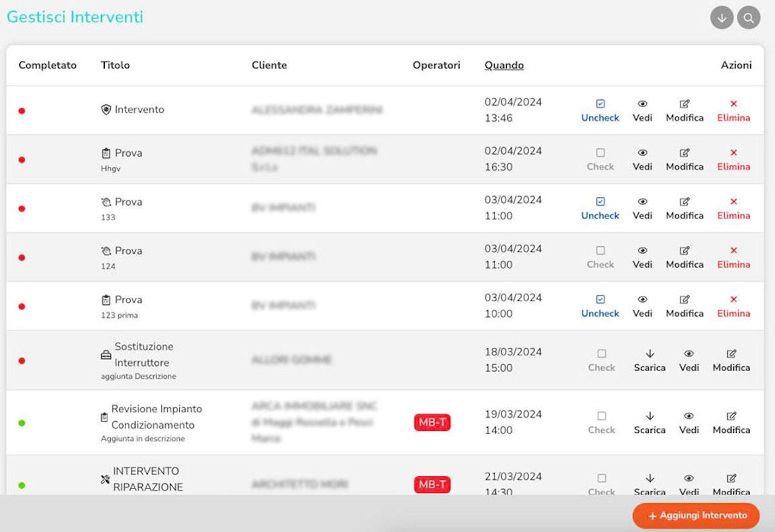This screenshot has width=775, height=532.
Task: Open search with the magnifier icon
Action: 749,18
